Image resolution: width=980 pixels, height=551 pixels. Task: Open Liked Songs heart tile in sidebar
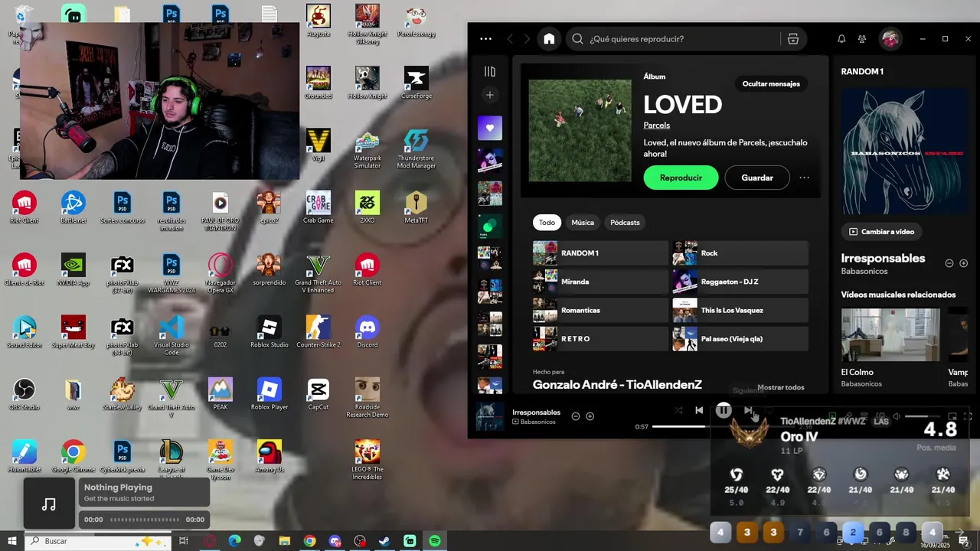pyautogui.click(x=490, y=128)
